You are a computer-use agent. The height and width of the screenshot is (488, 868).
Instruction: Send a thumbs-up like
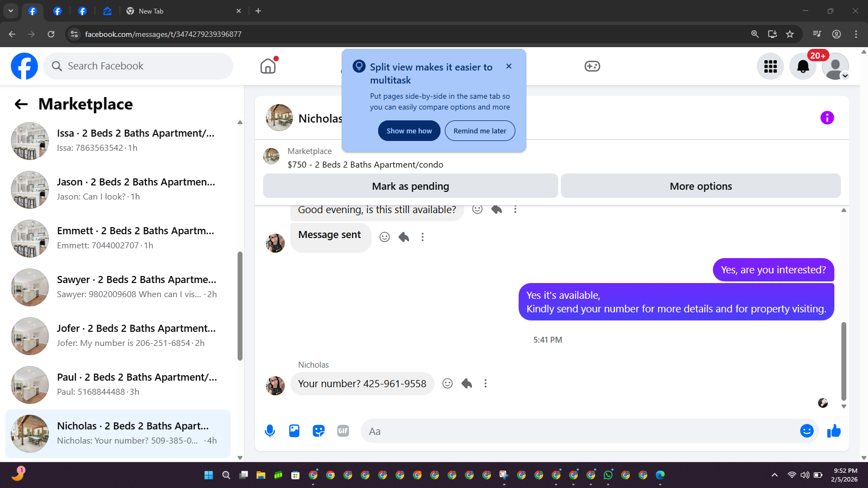click(x=834, y=431)
